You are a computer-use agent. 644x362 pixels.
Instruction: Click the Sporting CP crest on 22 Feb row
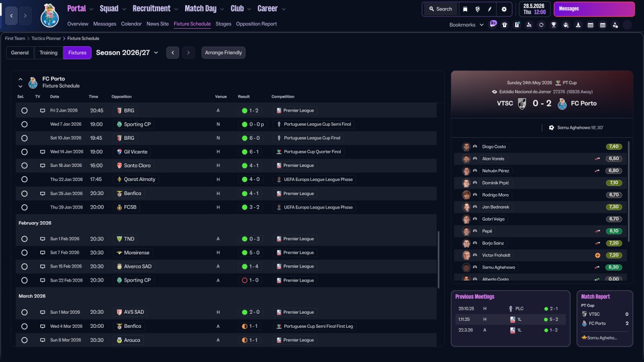click(x=119, y=281)
